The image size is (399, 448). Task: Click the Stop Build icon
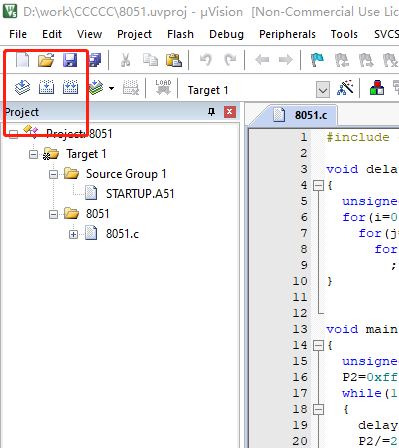tap(131, 88)
